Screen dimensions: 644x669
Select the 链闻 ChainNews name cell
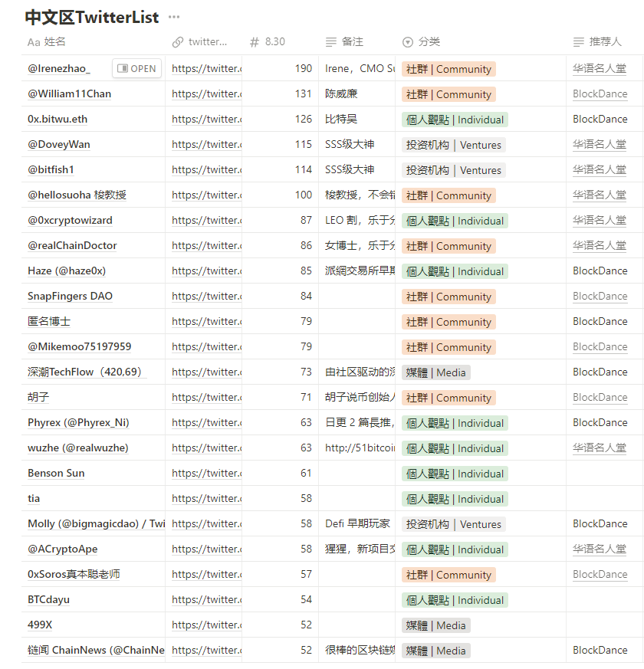point(93,651)
